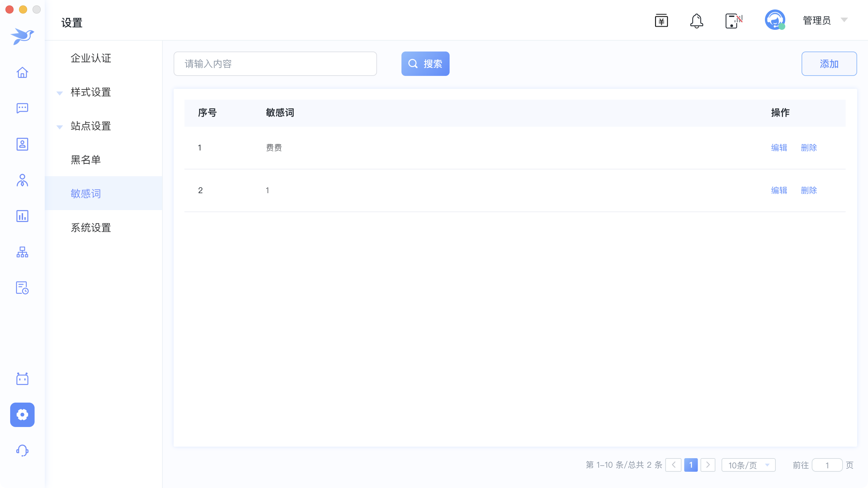Open 系统设置 in settings menu

point(91,228)
